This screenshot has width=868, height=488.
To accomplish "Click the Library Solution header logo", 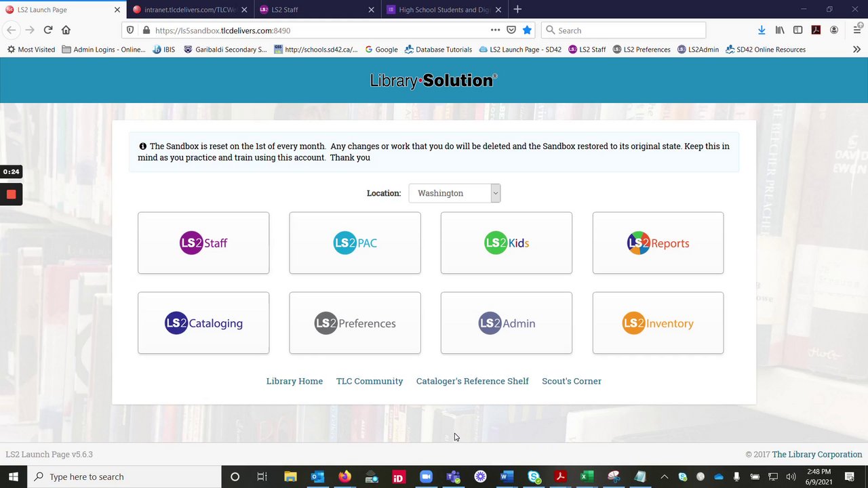I will (433, 81).
